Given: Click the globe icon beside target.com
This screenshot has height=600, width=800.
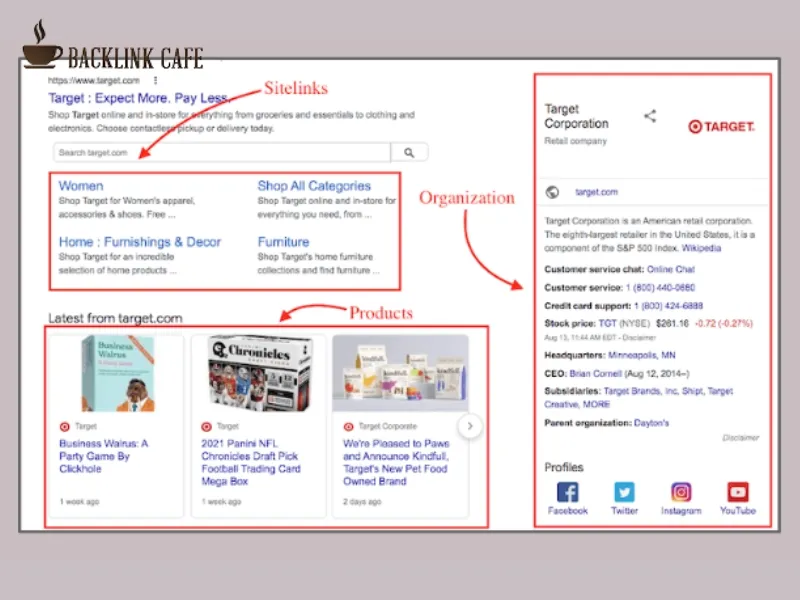Looking at the screenshot, I should (x=551, y=191).
